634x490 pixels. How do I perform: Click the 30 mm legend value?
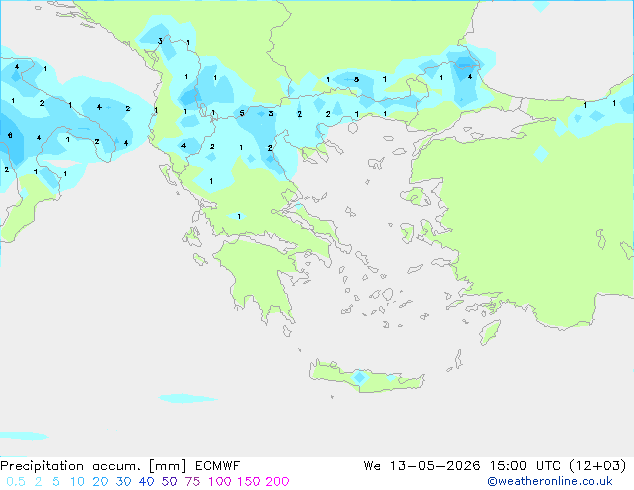tap(123, 482)
